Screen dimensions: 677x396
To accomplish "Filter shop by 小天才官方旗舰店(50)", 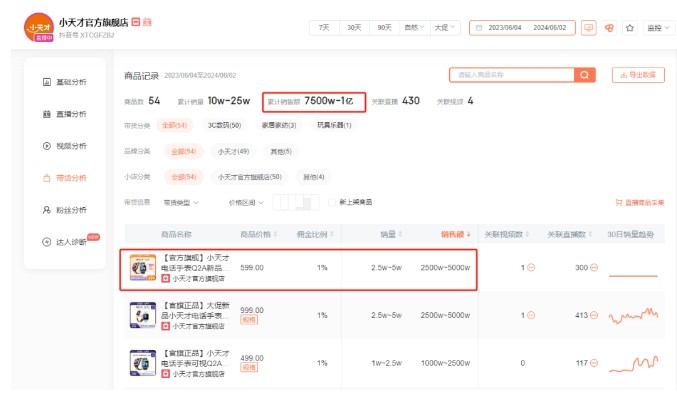I will point(250,177).
